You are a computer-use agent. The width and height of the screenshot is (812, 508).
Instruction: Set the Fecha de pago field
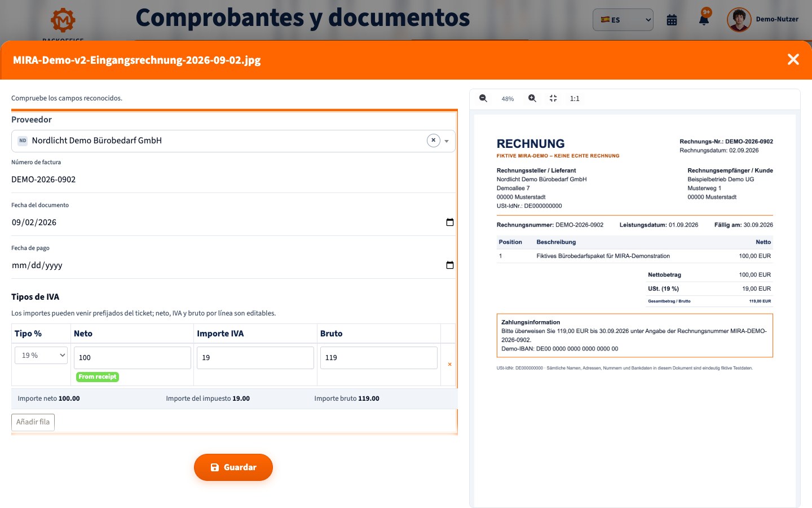click(x=233, y=265)
